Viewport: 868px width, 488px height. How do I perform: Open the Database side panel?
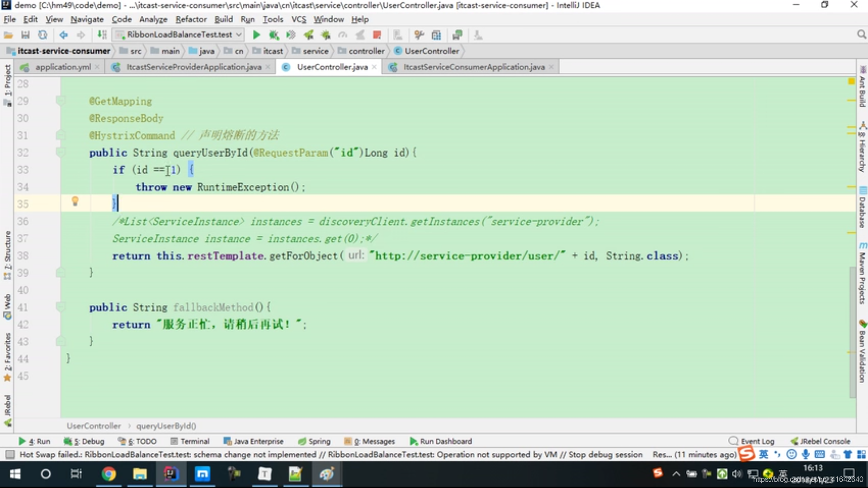863,207
